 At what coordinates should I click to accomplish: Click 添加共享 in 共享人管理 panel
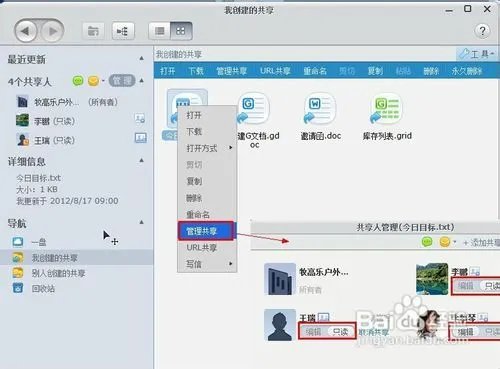[x=482, y=243]
